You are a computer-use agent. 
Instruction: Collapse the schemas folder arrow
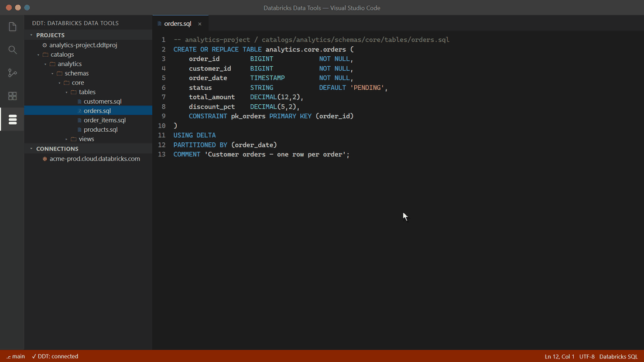tap(53, 74)
